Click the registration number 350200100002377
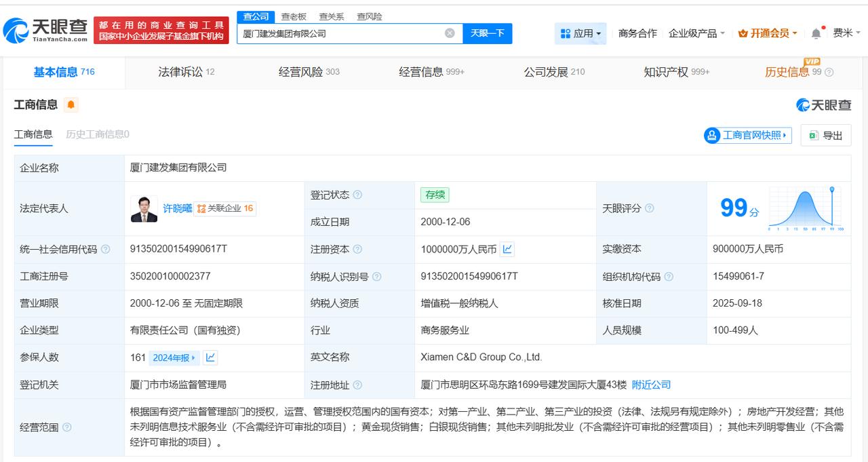The height and width of the screenshot is (462, 868). [170, 276]
